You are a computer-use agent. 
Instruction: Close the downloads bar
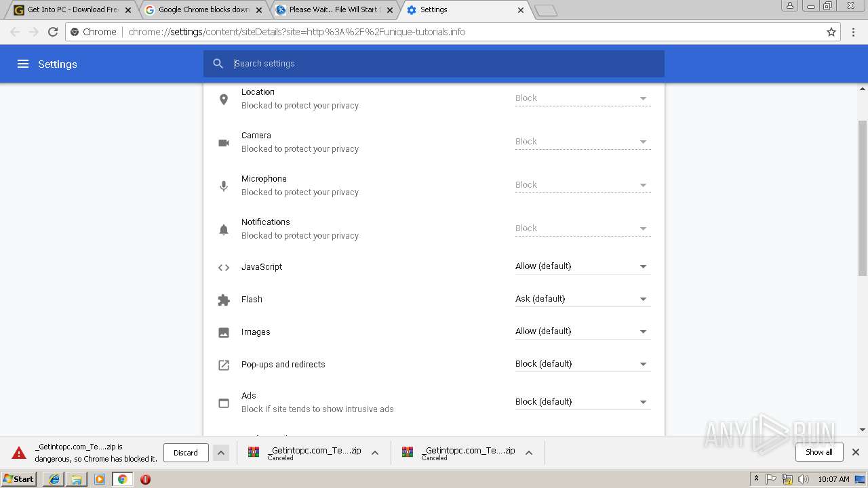click(x=856, y=452)
